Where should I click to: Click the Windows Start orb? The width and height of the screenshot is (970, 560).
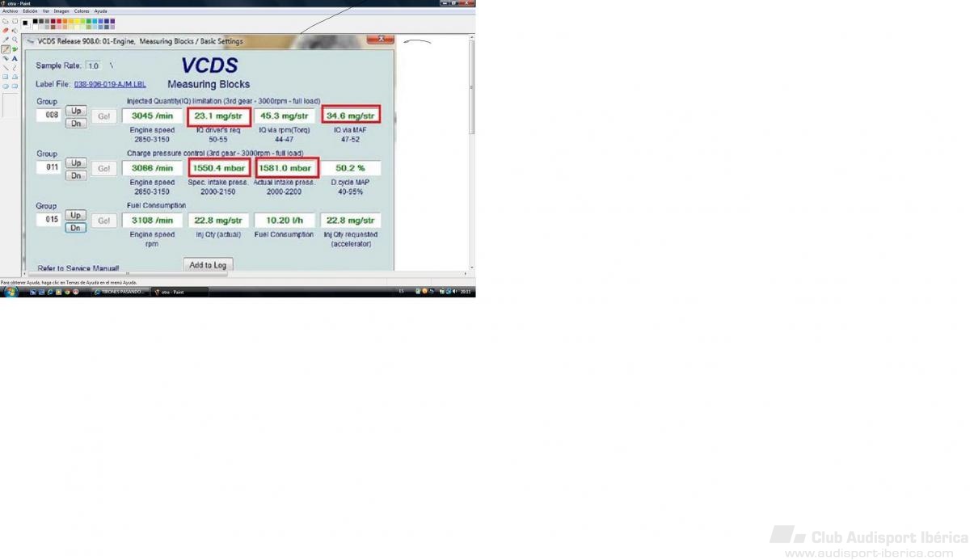click(x=11, y=292)
